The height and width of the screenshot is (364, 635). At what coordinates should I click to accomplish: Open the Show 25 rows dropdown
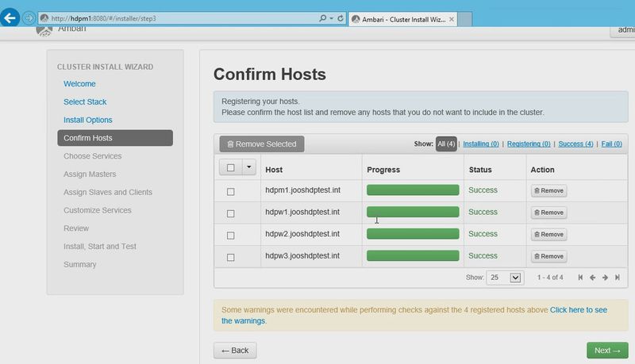pyautogui.click(x=505, y=278)
